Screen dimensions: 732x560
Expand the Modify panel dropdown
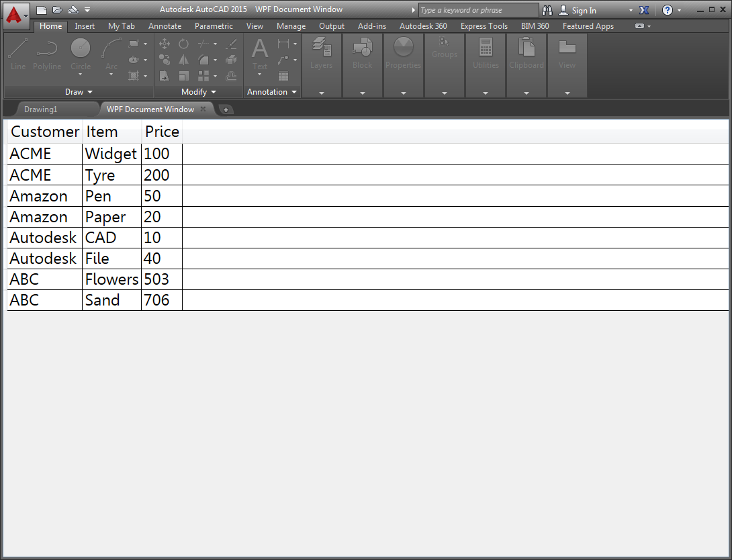pos(199,92)
